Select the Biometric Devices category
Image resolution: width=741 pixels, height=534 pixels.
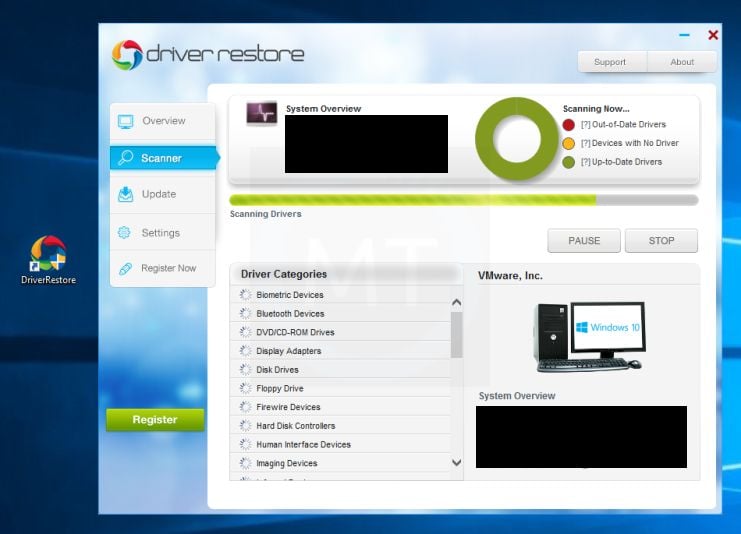coord(340,295)
